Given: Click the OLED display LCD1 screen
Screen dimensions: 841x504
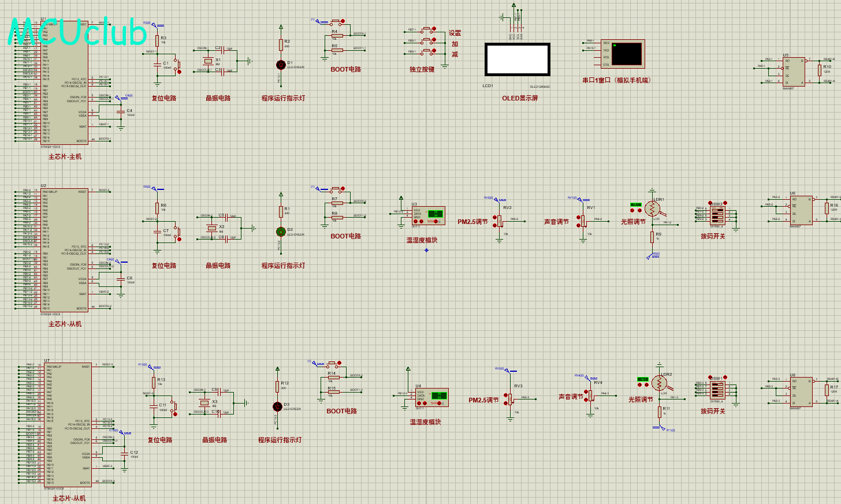Looking at the screenshot, I should (518, 59).
